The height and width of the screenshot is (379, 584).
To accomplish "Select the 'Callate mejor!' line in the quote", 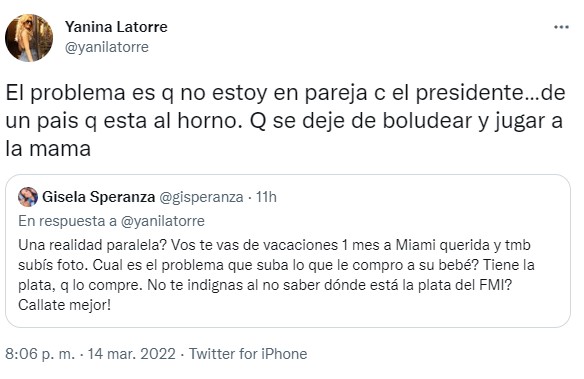I will [64, 305].
